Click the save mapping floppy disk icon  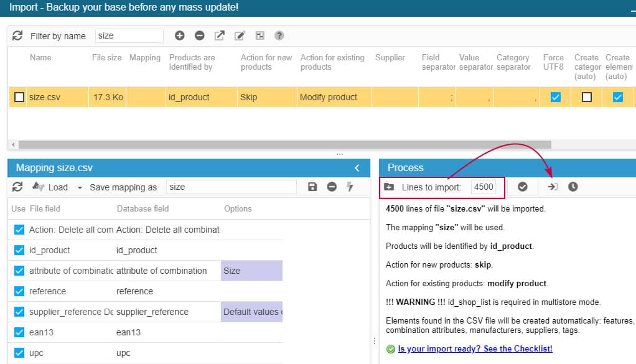point(312,187)
